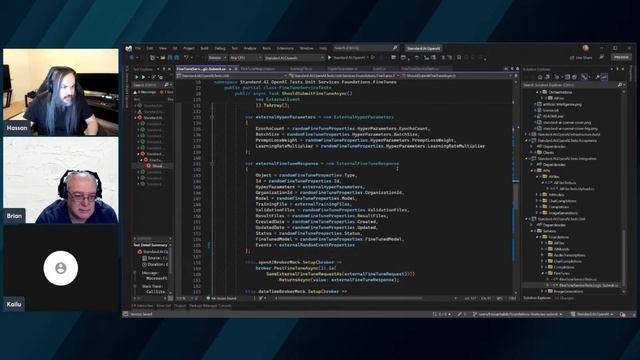
Task: Click the code editor horizontal scrollbar
Action: point(349,298)
